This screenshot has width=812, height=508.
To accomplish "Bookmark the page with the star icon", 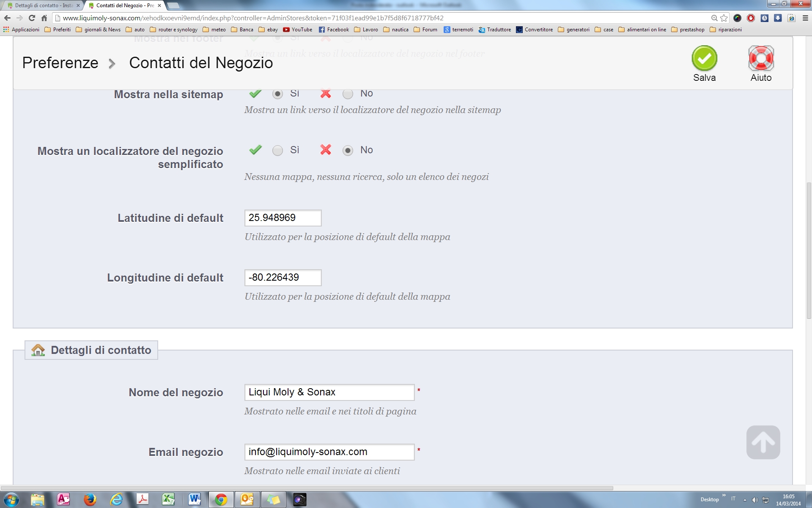I will click(x=724, y=18).
